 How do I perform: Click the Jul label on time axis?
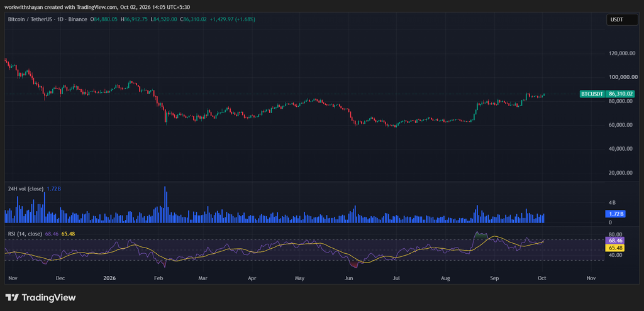click(x=397, y=278)
